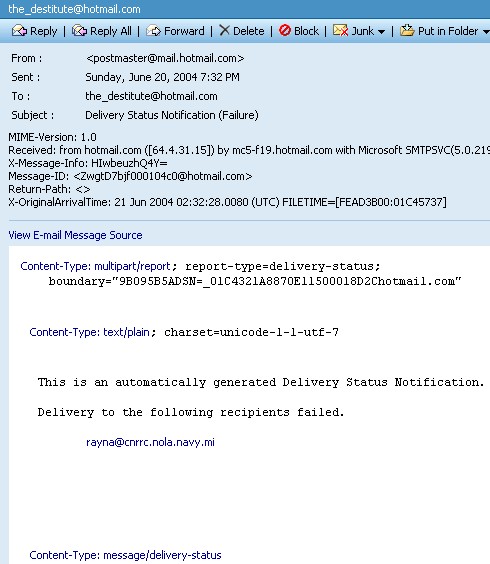Click the Reply All text button
This screenshot has height=564, width=490.
point(111,31)
